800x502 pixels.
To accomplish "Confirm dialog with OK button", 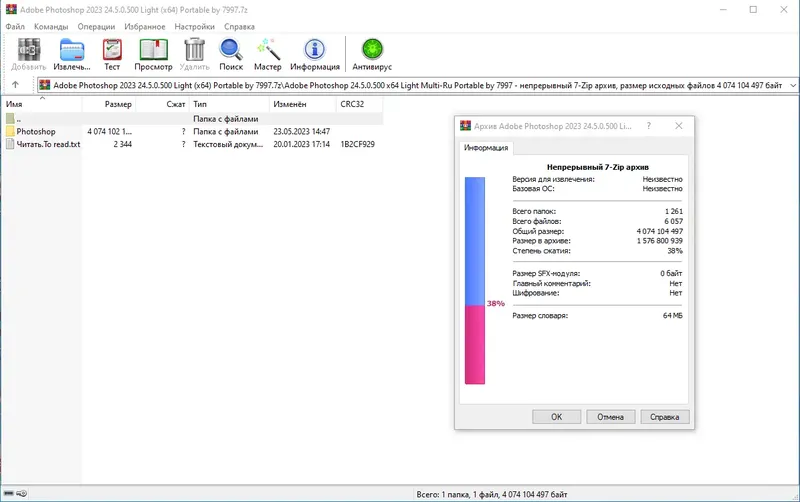I will tap(557, 417).
